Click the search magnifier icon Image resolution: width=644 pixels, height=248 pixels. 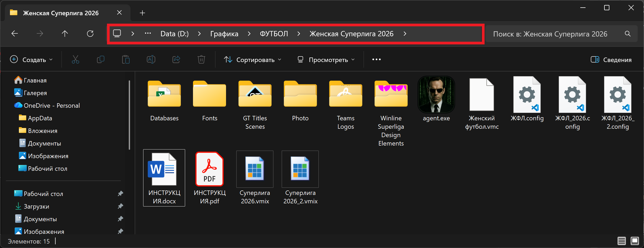pos(628,34)
